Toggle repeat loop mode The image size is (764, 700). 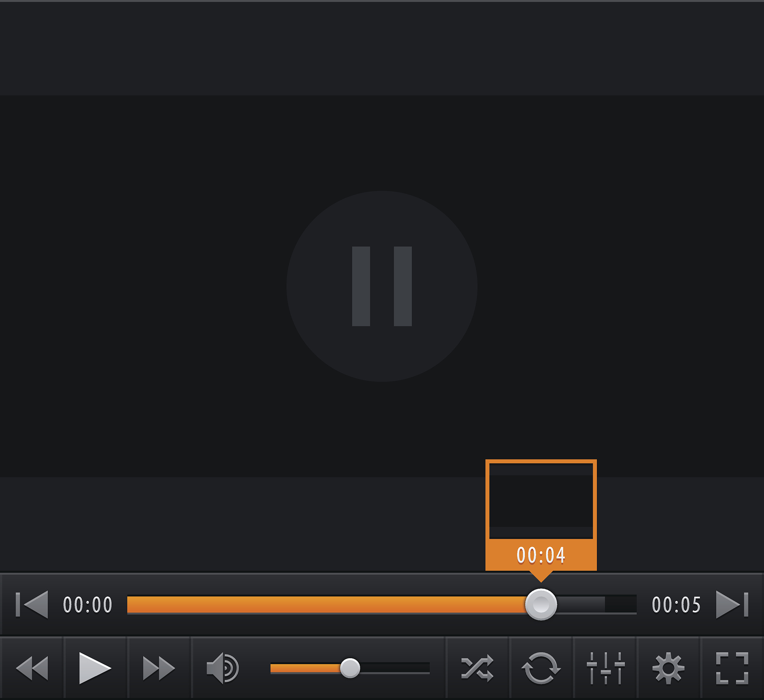tap(541, 668)
